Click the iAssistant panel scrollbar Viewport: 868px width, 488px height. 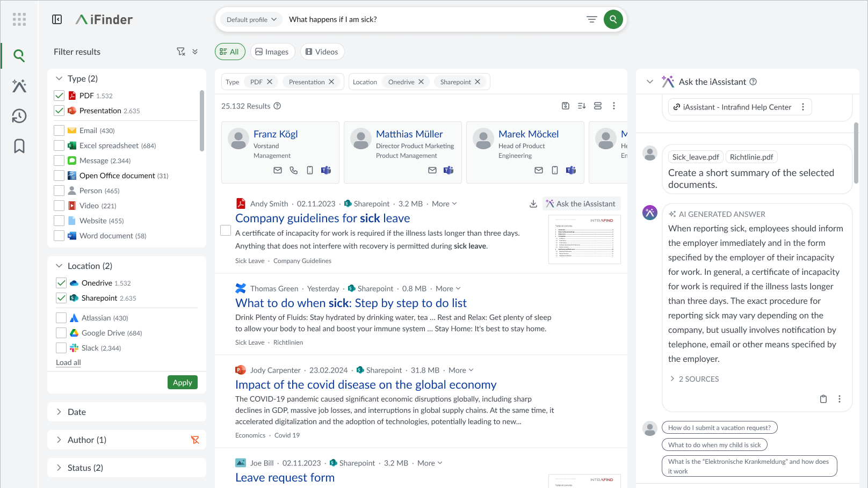[856, 153]
